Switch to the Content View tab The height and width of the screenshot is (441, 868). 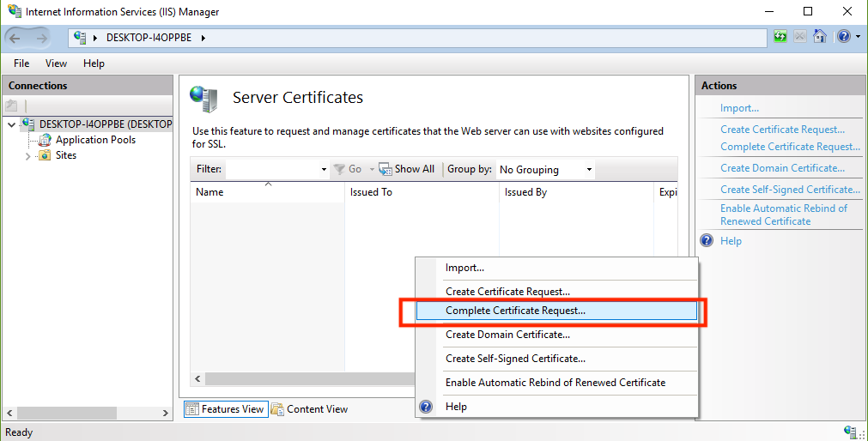(x=309, y=409)
